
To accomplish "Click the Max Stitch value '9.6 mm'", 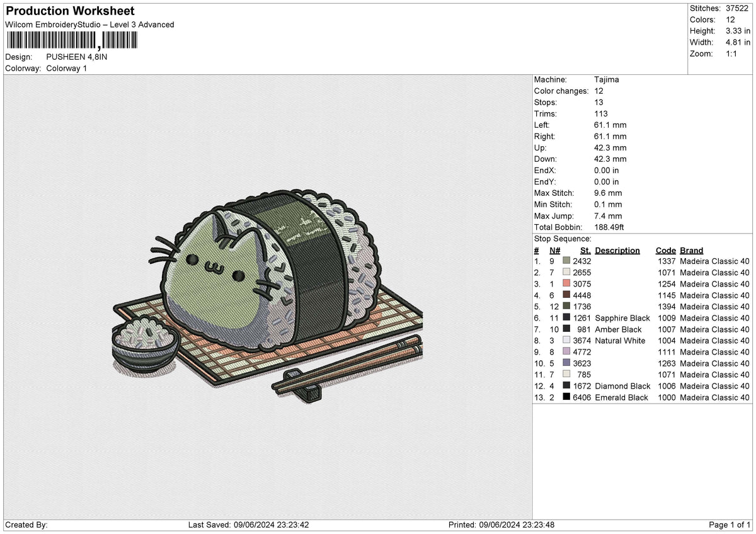I will coord(608,193).
